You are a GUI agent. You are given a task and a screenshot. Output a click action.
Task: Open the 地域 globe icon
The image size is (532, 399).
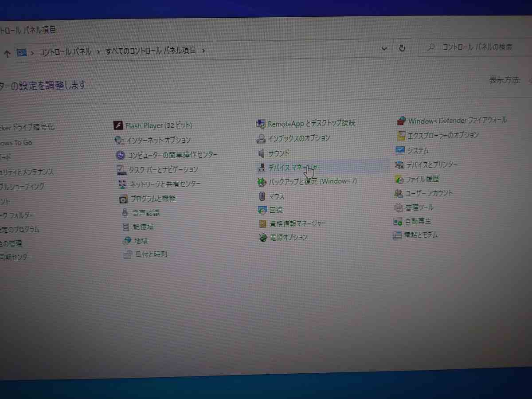[127, 241]
